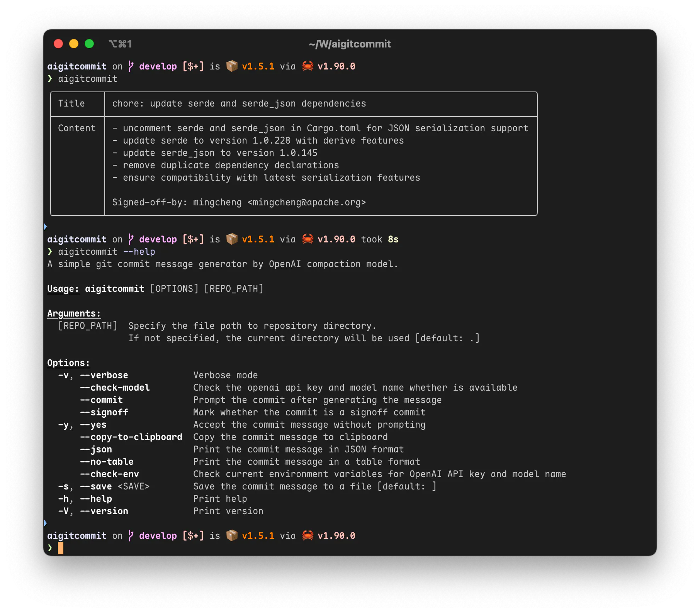This screenshot has height=613, width=700.
Task: Click the ⌥⌘1 window shortcut indicator
Action: pyautogui.click(x=121, y=44)
